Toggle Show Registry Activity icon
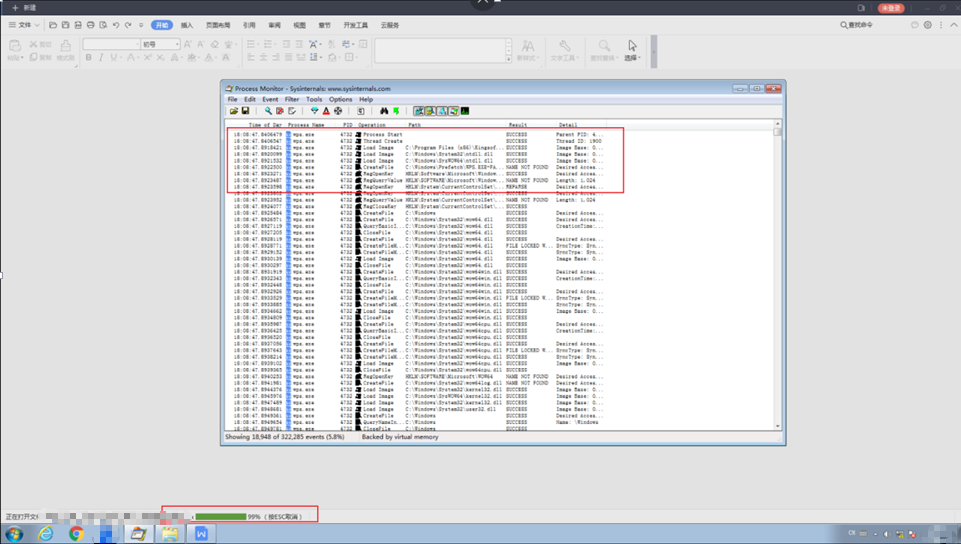This screenshot has width=961, height=544. point(419,111)
